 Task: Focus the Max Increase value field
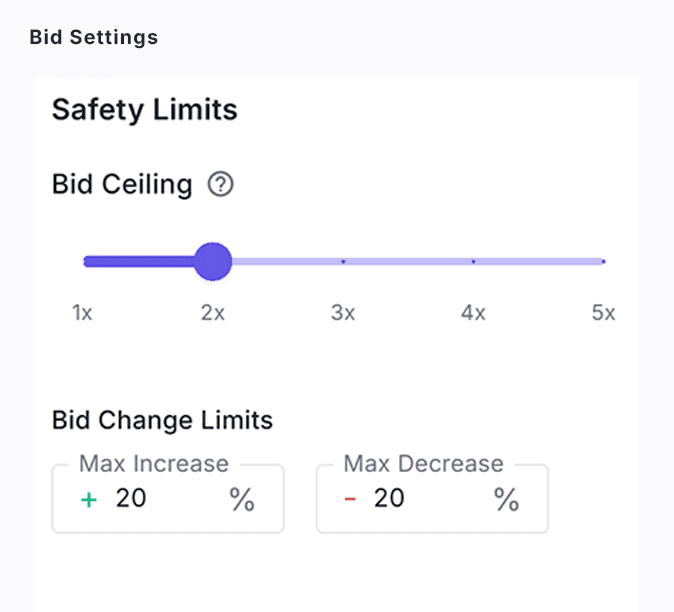point(160,498)
